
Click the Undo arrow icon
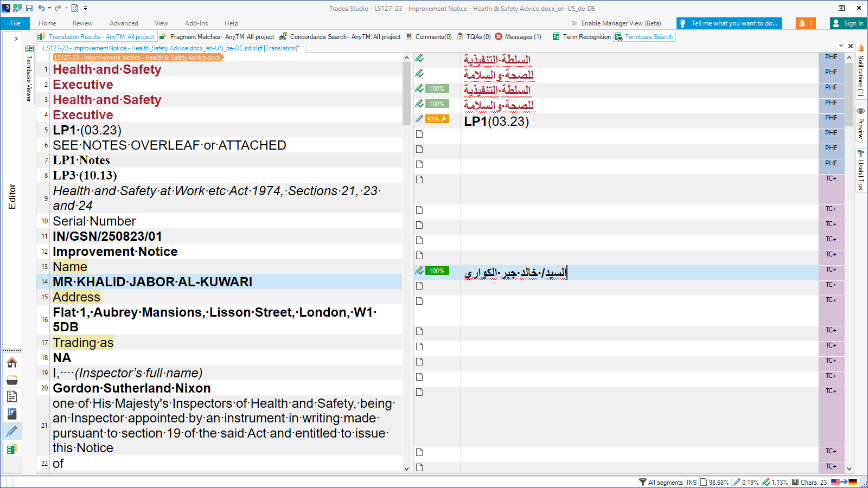click(41, 8)
